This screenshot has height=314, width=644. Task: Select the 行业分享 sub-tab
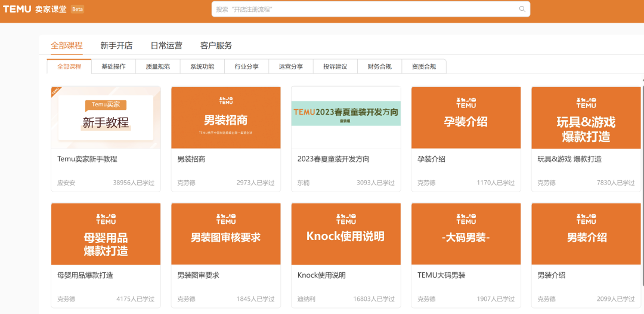coord(246,67)
